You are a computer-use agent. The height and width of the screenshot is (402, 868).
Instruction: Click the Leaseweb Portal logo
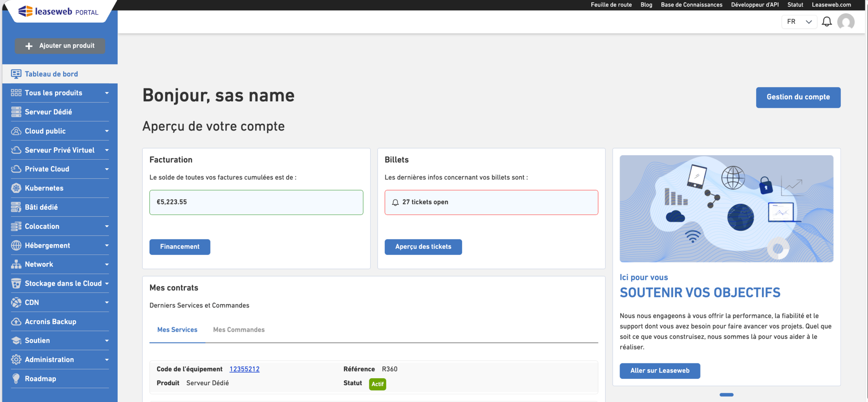(x=58, y=12)
